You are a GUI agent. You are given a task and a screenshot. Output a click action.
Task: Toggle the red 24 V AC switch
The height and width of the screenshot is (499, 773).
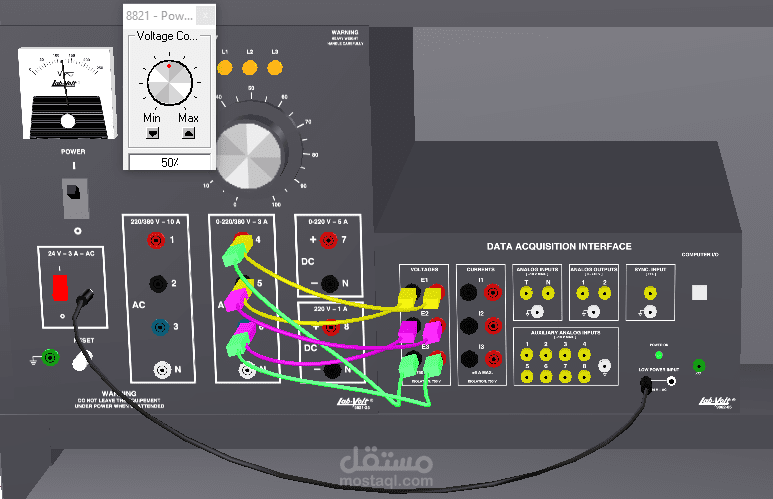(x=60, y=287)
